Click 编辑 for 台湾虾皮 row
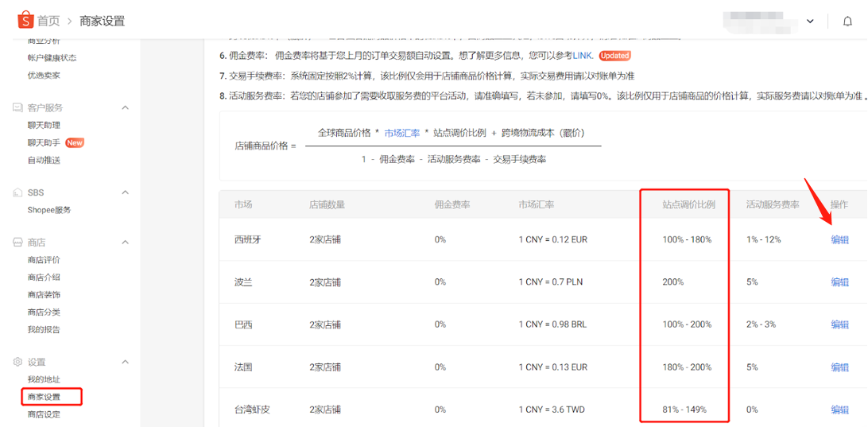The width and height of the screenshot is (868, 435). click(x=839, y=410)
